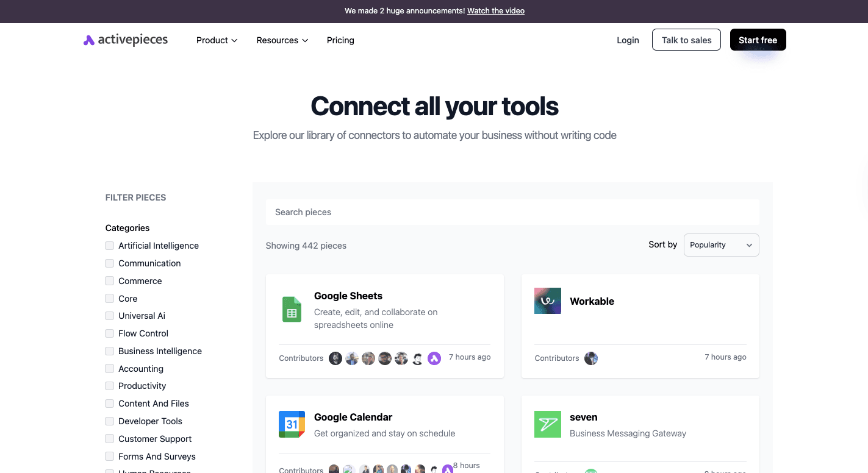Image resolution: width=868 pixels, height=473 pixels.
Task: Go to the Pricing page
Action: 340,40
